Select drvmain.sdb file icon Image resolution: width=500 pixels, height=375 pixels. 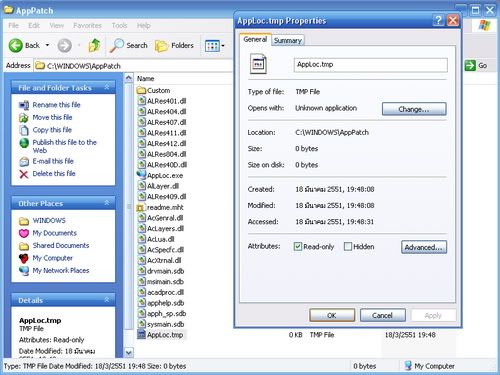tap(142, 271)
